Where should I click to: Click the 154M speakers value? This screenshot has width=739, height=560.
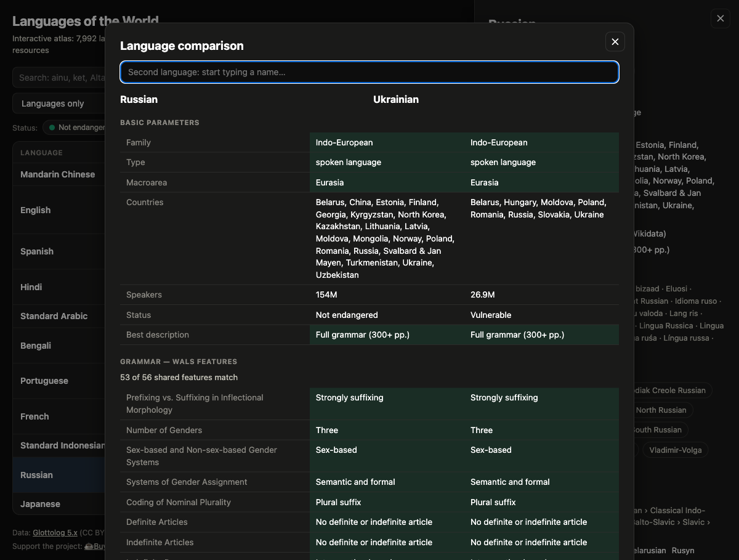(x=326, y=294)
